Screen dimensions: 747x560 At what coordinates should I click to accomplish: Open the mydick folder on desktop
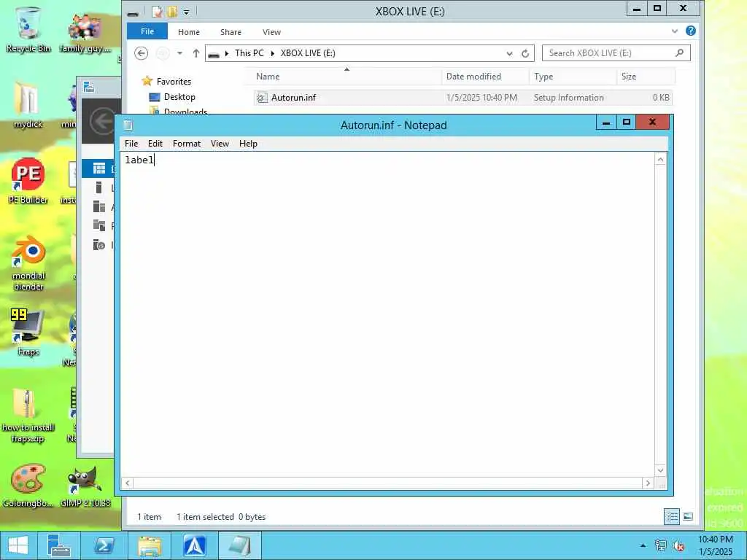coord(28,105)
